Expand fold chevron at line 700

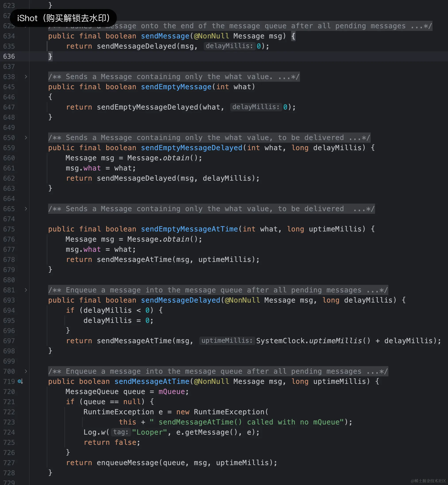pos(26,371)
